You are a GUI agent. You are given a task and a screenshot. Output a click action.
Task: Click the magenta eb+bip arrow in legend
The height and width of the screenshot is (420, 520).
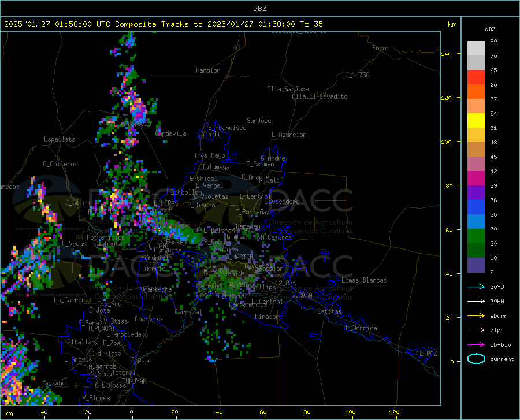476,345
